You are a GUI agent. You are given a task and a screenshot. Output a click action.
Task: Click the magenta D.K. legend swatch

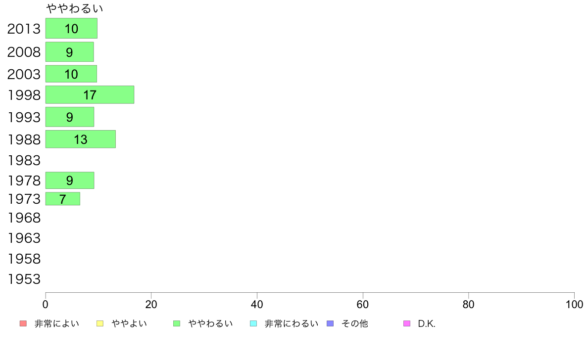point(407,323)
